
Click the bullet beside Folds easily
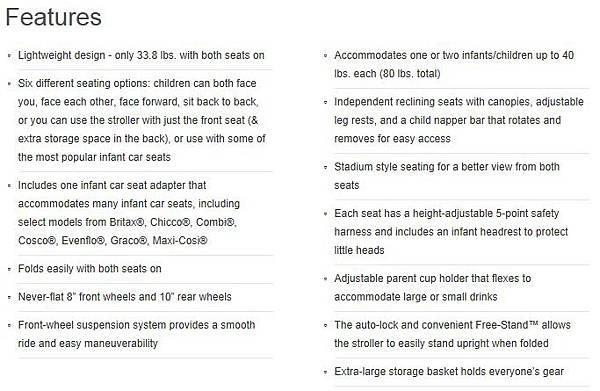pyautogui.click(x=9, y=269)
